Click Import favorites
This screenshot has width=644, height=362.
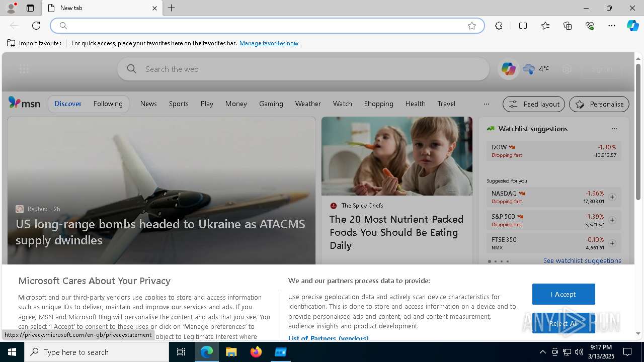[34, 43]
